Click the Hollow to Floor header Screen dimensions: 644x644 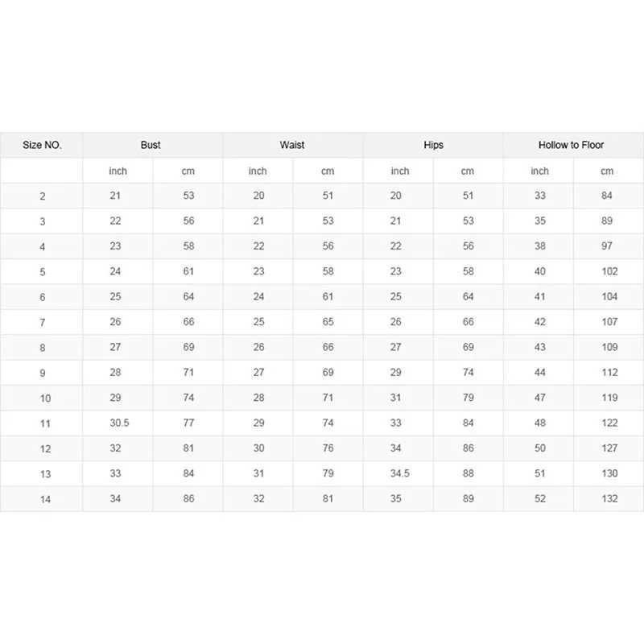point(571,145)
